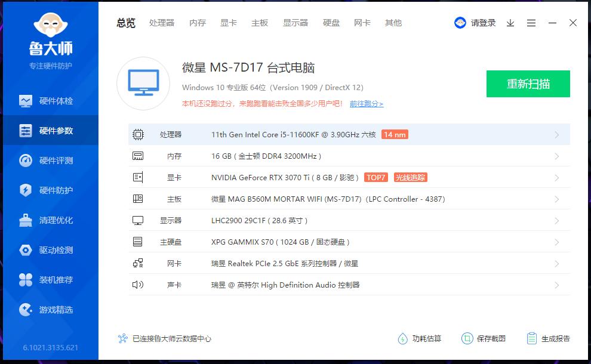Launch 清理优化 via its sidebar icon
Image resolution: width=591 pixels, height=364 pixels.
pos(50,220)
